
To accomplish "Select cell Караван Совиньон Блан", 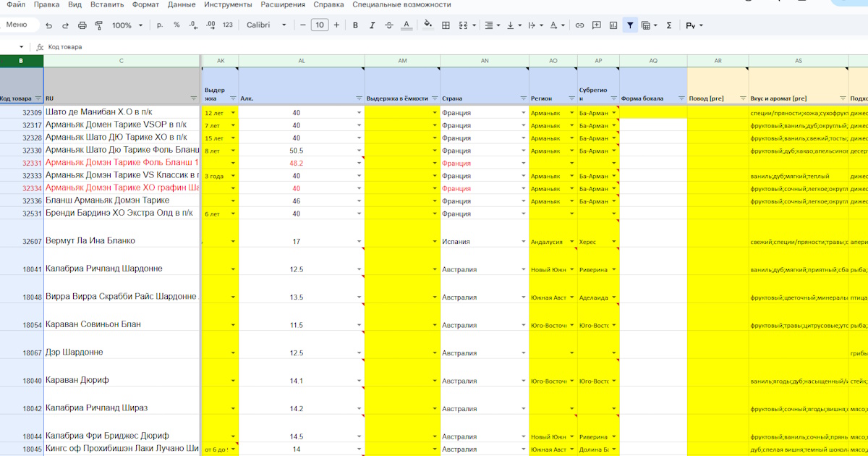I will click(122, 317).
